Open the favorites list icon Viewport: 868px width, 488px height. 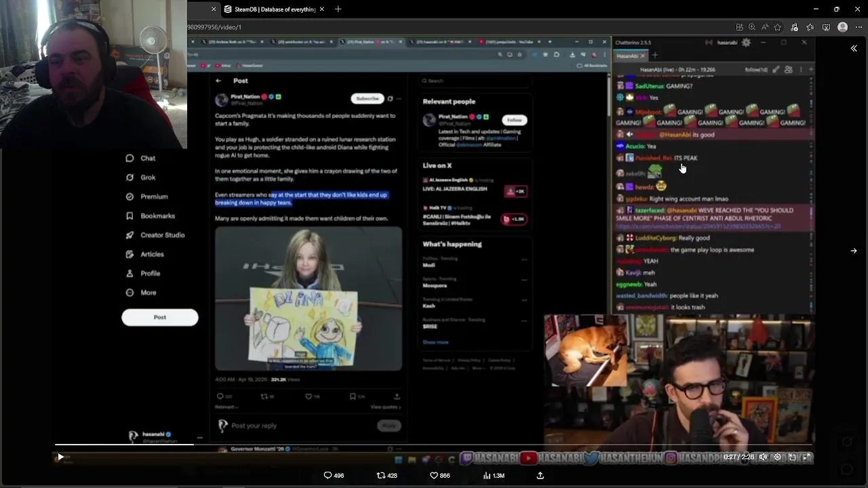click(810, 27)
